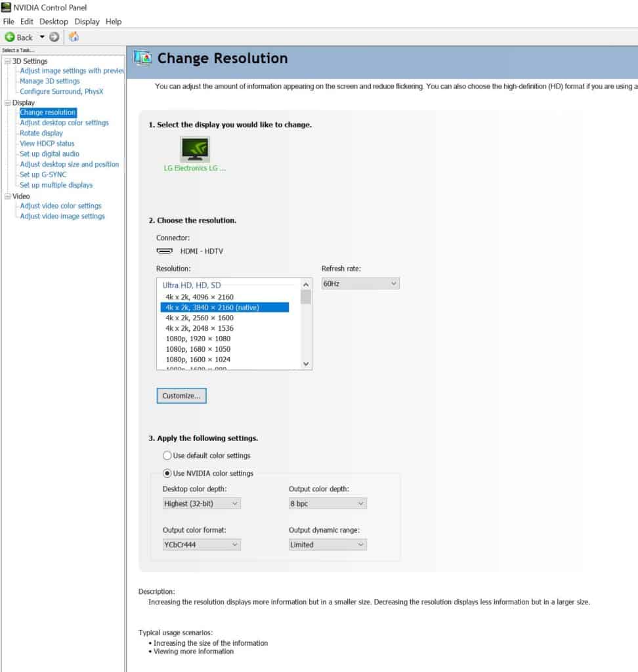
Task: Open Set up G-SYNC page
Action: click(x=43, y=175)
